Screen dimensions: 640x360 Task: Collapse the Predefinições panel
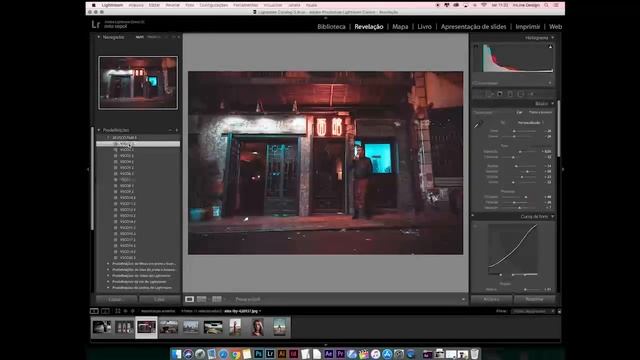click(x=99, y=130)
